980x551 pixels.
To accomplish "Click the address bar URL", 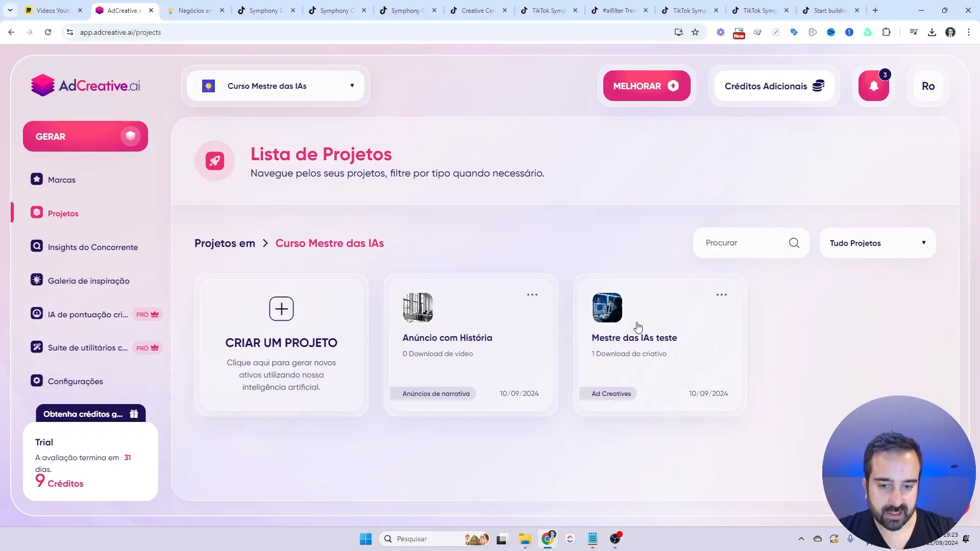I will tap(120, 32).
